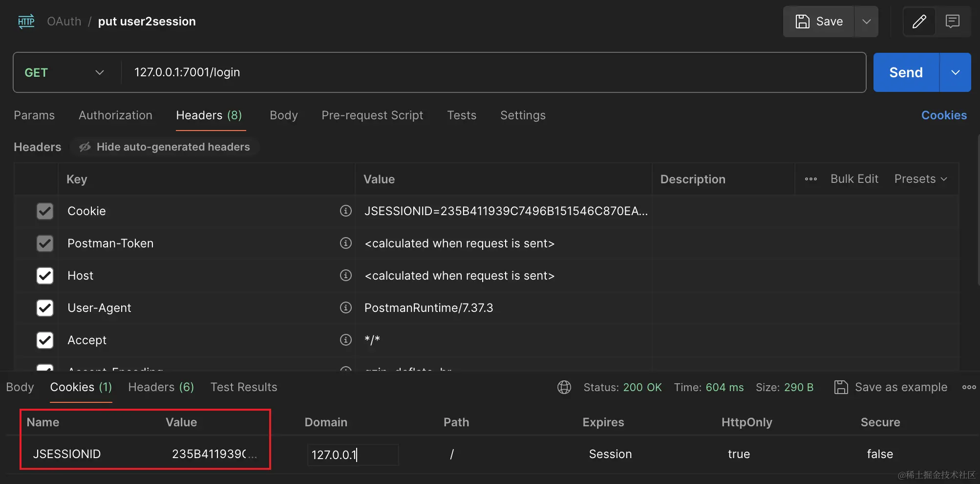Expand the Send options dropdown arrow
This screenshot has width=980, height=484.
[955, 72]
